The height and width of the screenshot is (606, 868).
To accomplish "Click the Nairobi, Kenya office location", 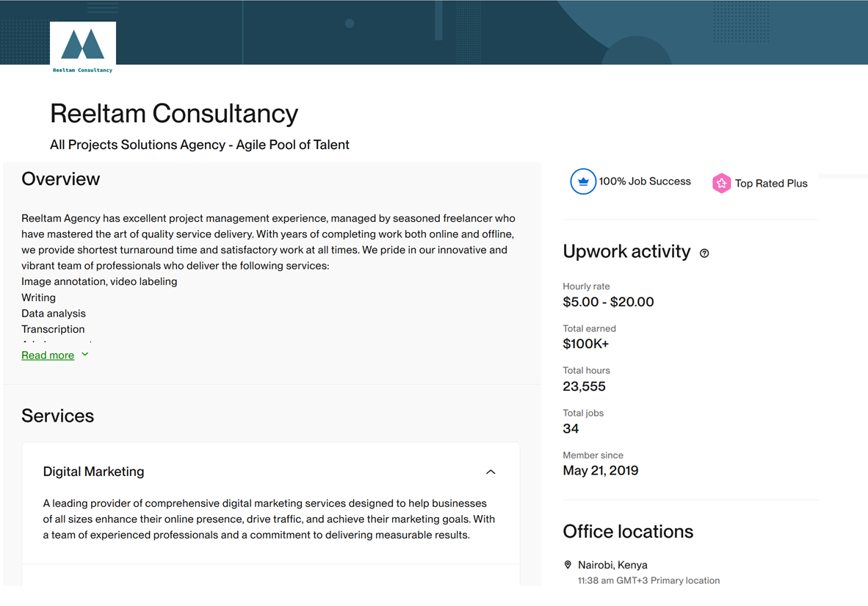I will pyautogui.click(x=612, y=565).
